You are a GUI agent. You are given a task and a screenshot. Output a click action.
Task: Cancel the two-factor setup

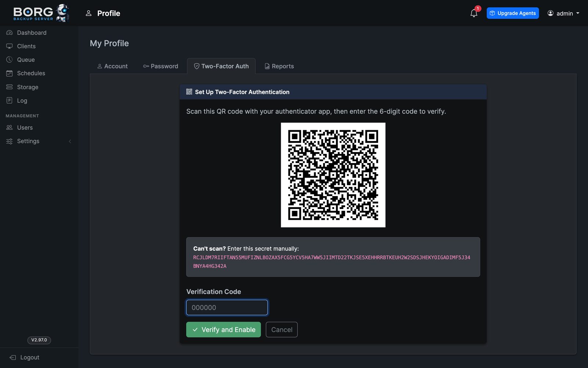pyautogui.click(x=282, y=330)
